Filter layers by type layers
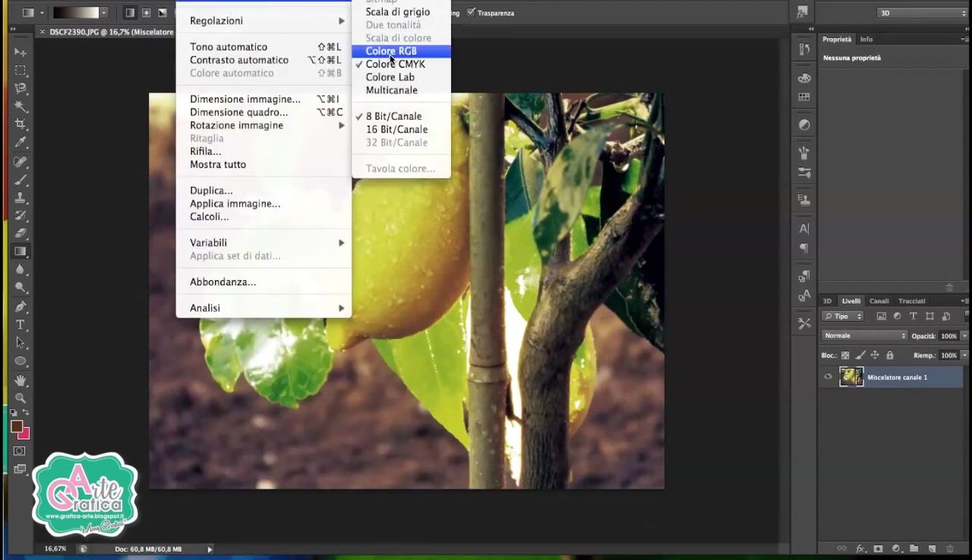This screenshot has height=560, width=972. tap(913, 316)
